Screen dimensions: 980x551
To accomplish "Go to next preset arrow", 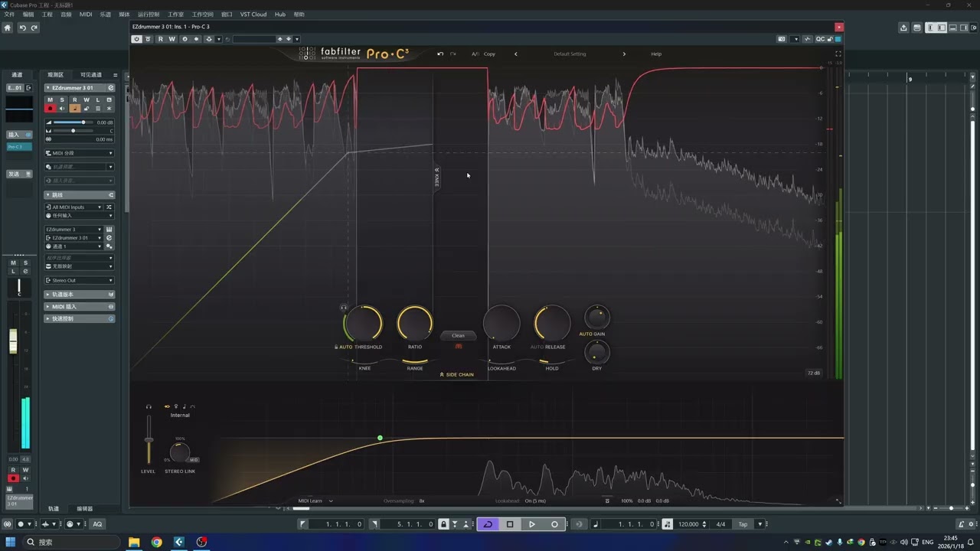I will pyautogui.click(x=624, y=54).
